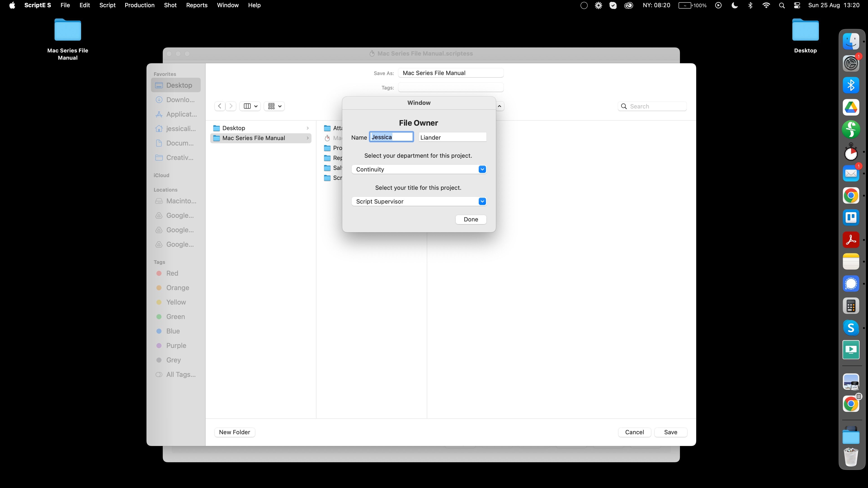Open the Continuity department dropdown
This screenshot has height=488, width=868.
tap(482, 169)
